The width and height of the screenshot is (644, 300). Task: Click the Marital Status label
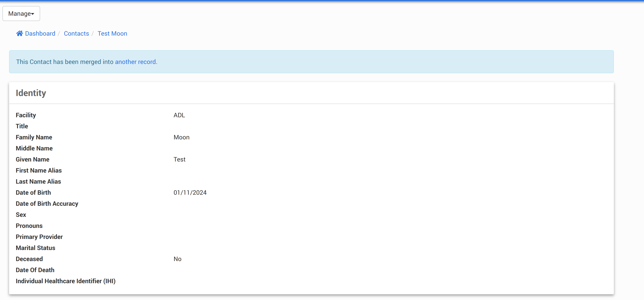(x=35, y=248)
